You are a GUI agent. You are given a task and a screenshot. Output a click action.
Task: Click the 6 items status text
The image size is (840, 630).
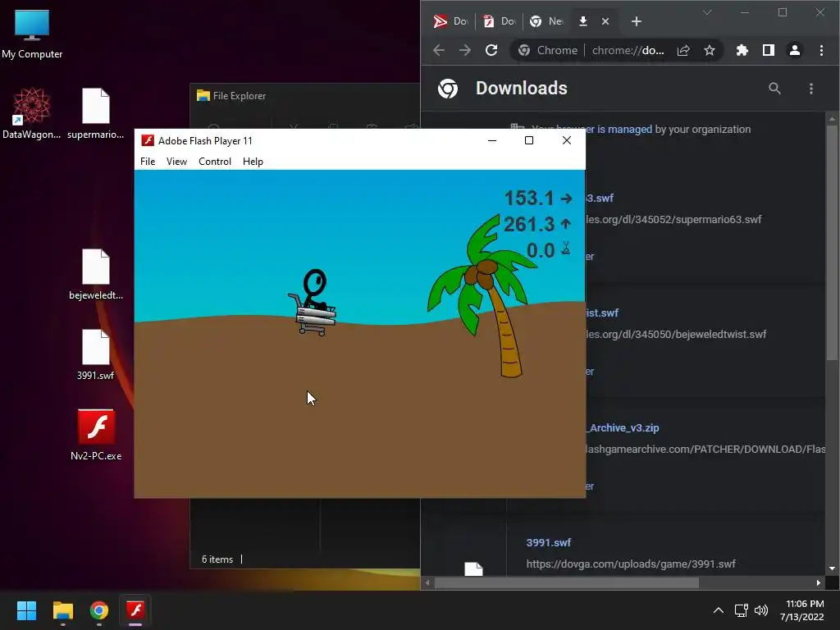click(x=217, y=559)
